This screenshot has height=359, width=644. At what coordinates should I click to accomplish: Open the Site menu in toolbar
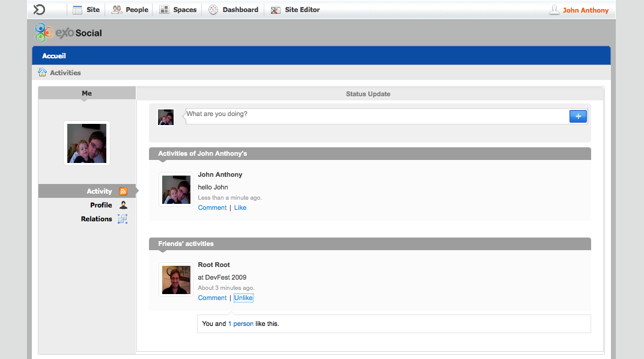(86, 10)
